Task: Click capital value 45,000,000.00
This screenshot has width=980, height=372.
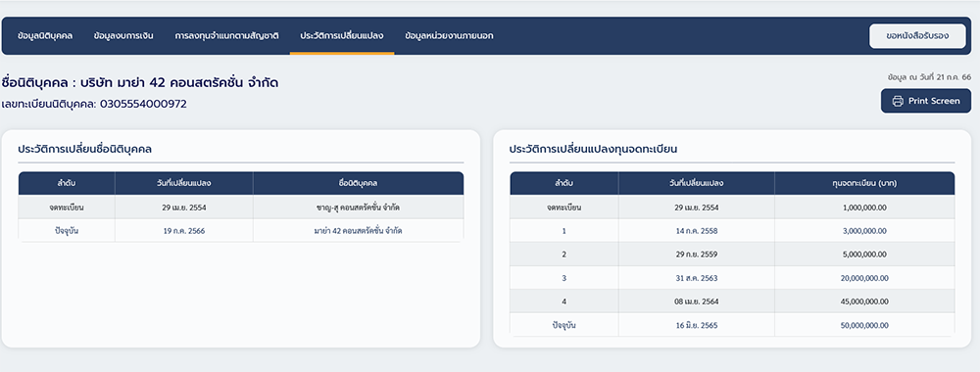Action: 864,302
